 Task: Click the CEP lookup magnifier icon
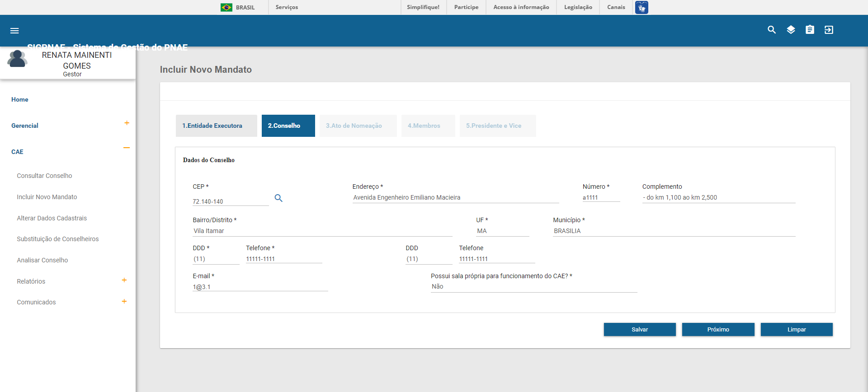pyautogui.click(x=278, y=198)
